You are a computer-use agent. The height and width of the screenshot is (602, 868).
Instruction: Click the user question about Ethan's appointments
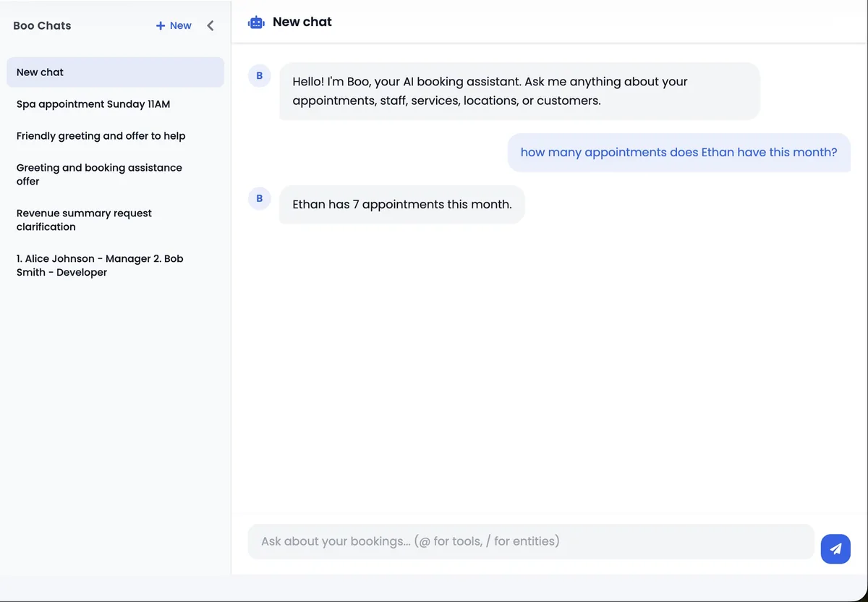coord(678,153)
